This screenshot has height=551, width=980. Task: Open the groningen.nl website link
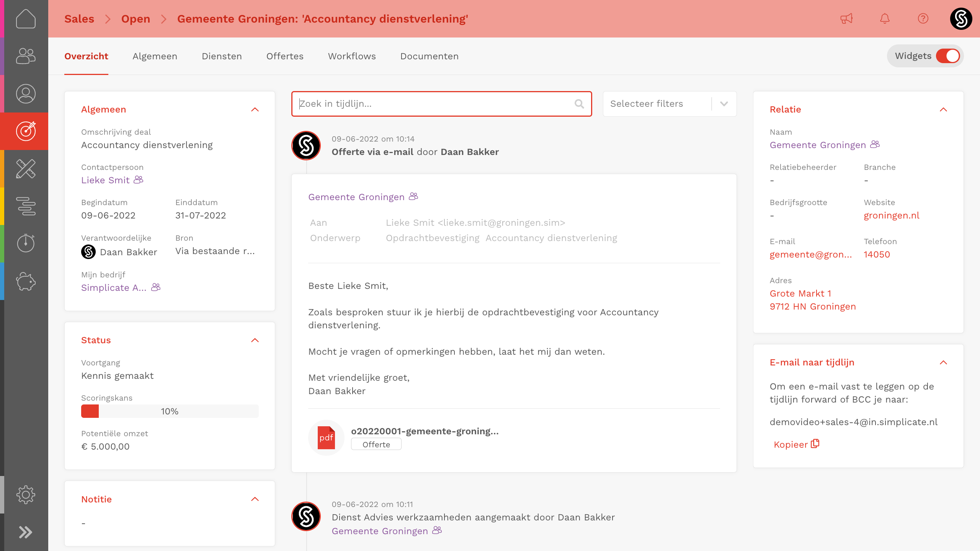pos(891,215)
